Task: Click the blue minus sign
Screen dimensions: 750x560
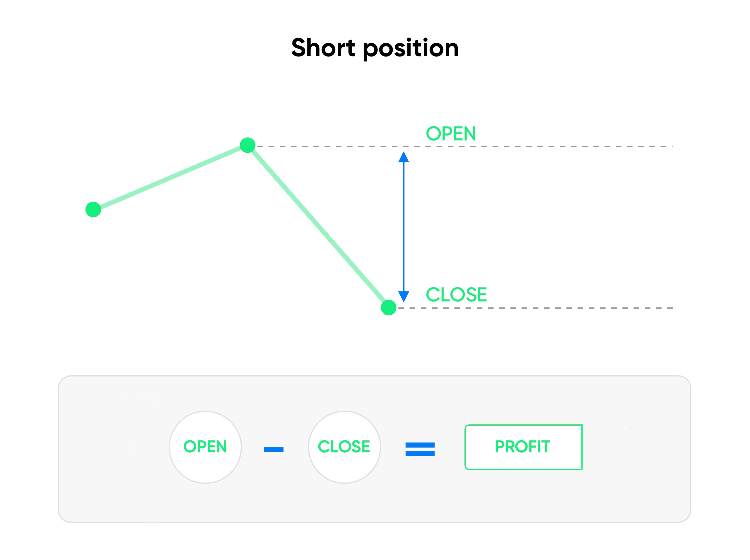Action: (x=274, y=449)
